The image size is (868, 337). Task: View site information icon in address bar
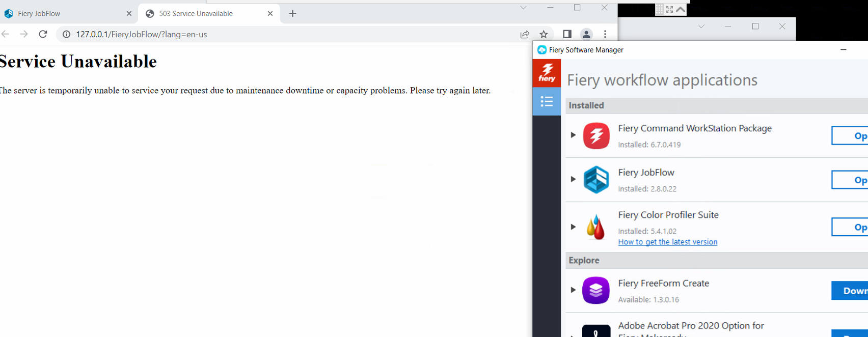tap(66, 34)
